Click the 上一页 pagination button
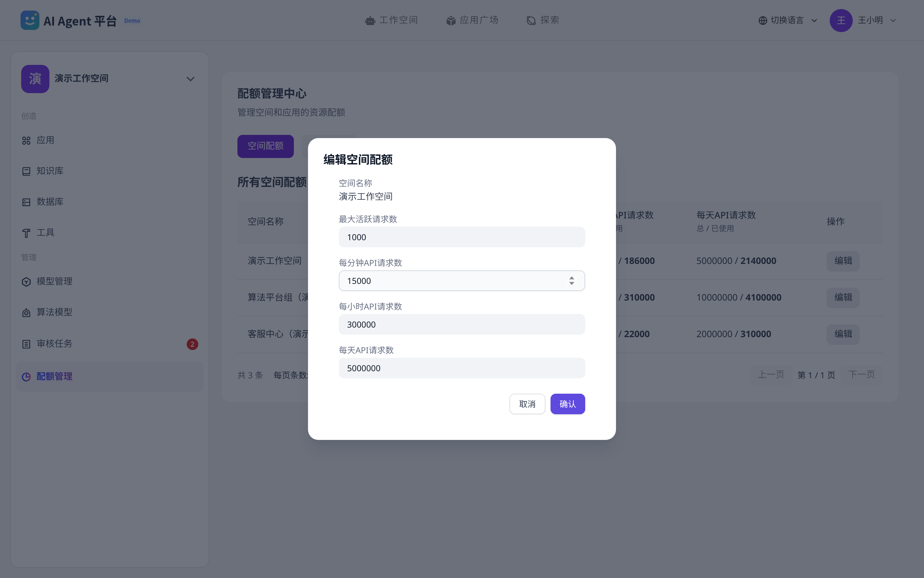924x578 pixels. pos(771,375)
